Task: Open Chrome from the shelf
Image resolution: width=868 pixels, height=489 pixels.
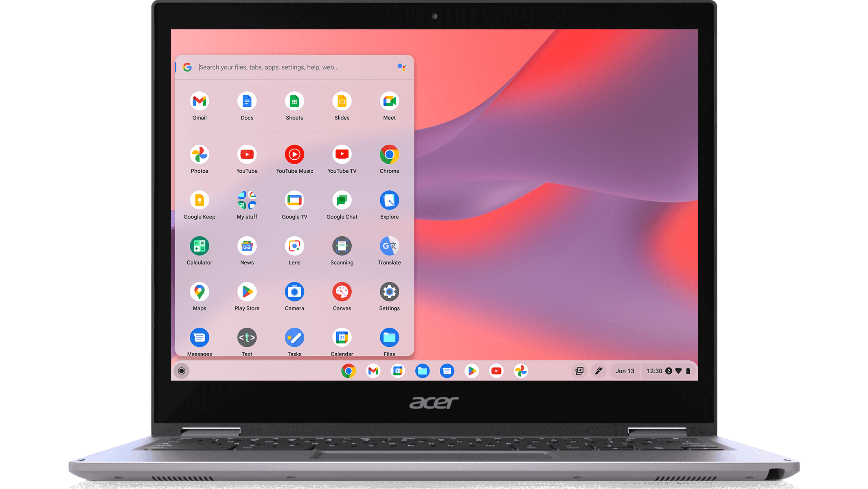Action: 349,371
